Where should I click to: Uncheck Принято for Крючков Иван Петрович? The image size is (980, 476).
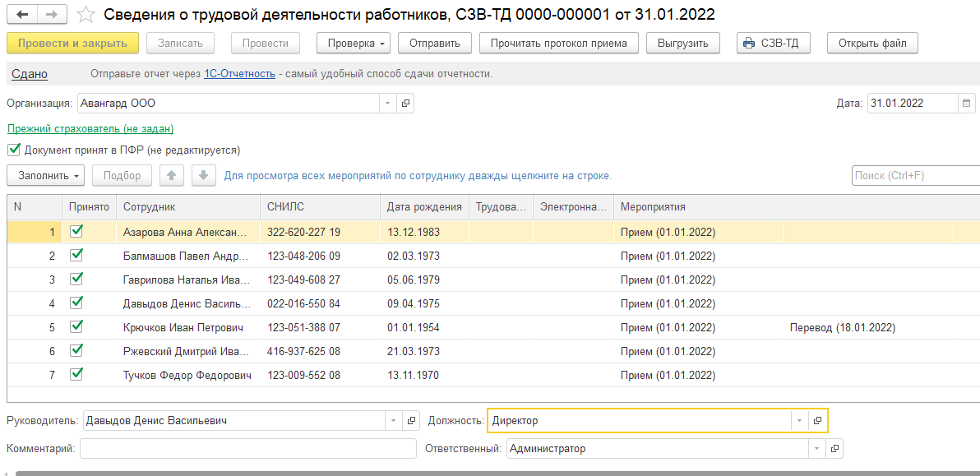tap(77, 327)
